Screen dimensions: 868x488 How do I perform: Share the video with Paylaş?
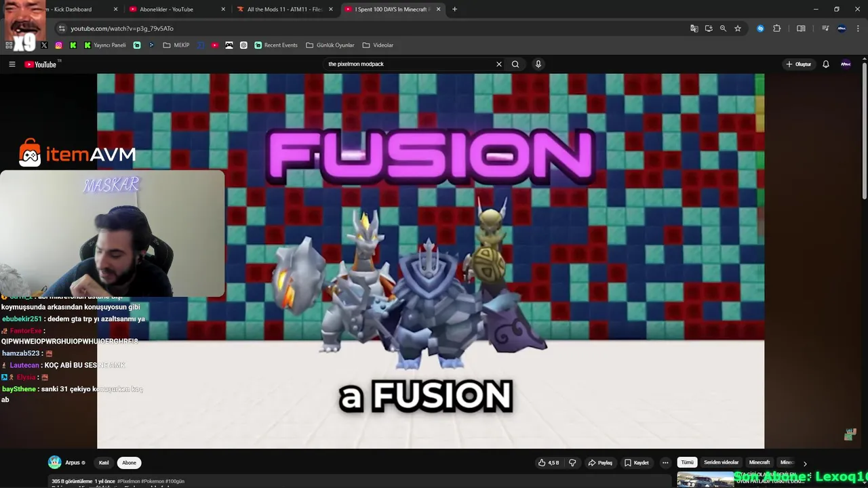pyautogui.click(x=600, y=463)
